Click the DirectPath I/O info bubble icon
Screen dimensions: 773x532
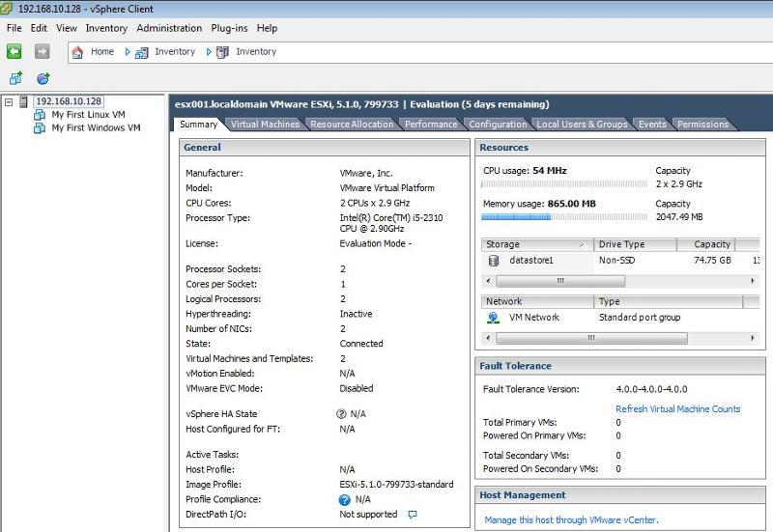tap(413, 515)
